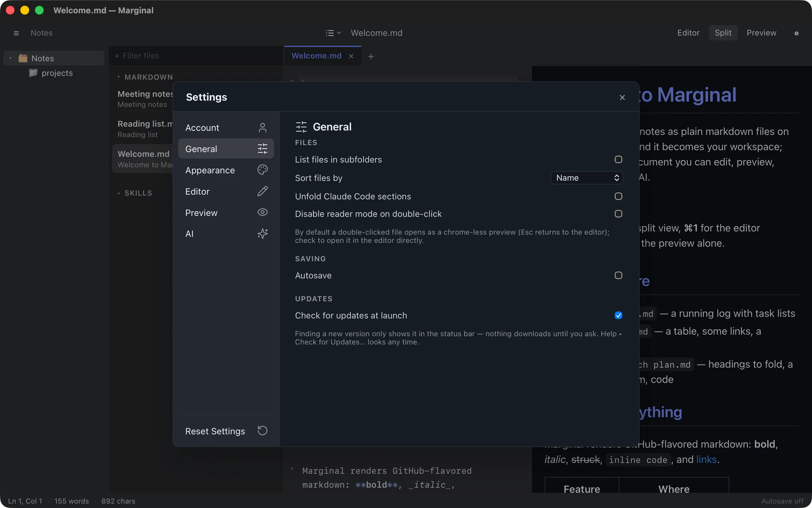Fold the editor paragraph starting Marginal renders
812x508 pixels.
292,469
